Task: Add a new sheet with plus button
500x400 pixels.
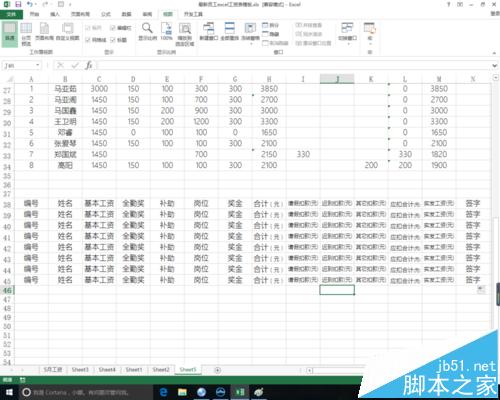Action: pyautogui.click(x=217, y=370)
